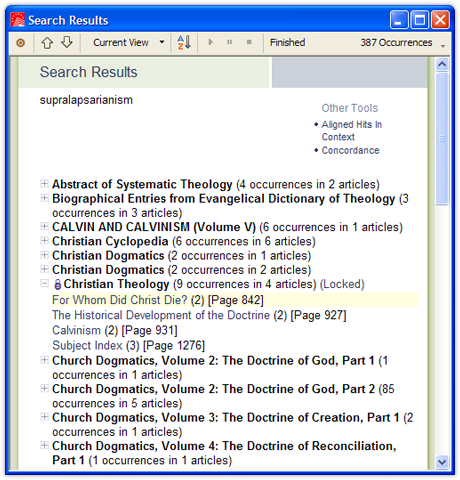460x480 pixels.
Task: Click the target icon in the toolbar
Action: 21,43
